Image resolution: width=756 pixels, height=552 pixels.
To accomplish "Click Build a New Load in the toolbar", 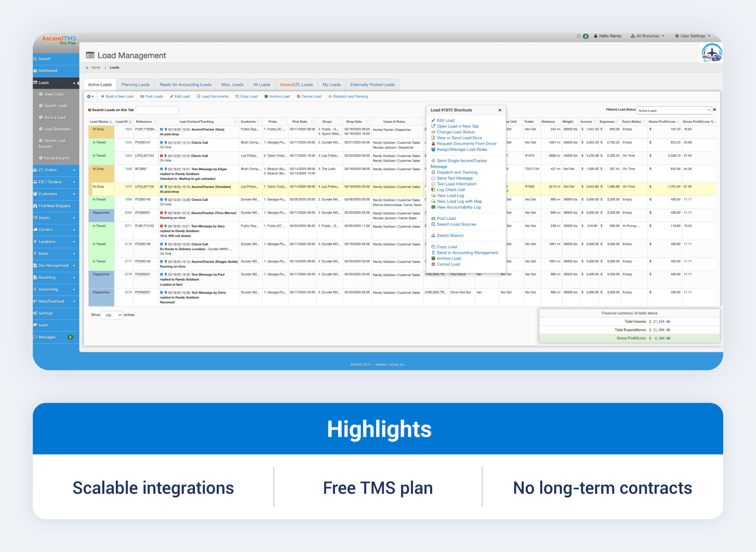I will (117, 97).
